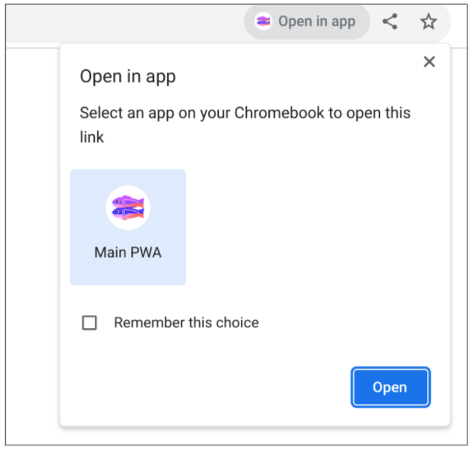The image size is (476, 460).
Task: Click the 'Main PWA' app name label
Action: (x=128, y=252)
